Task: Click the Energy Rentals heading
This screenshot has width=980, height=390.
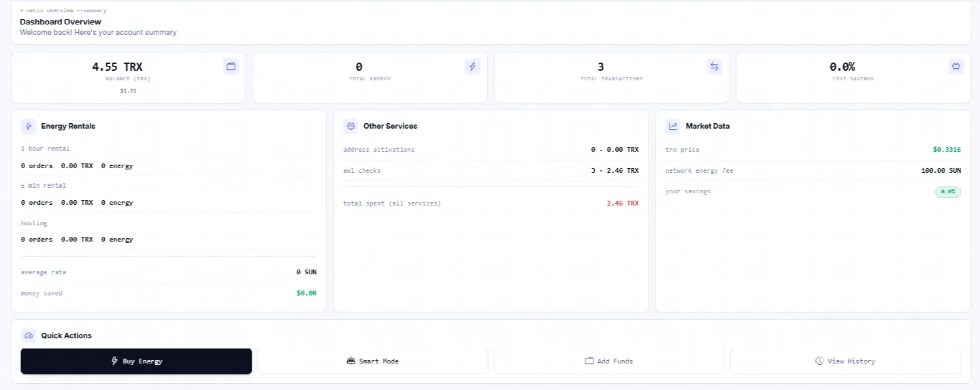Action: tap(68, 126)
